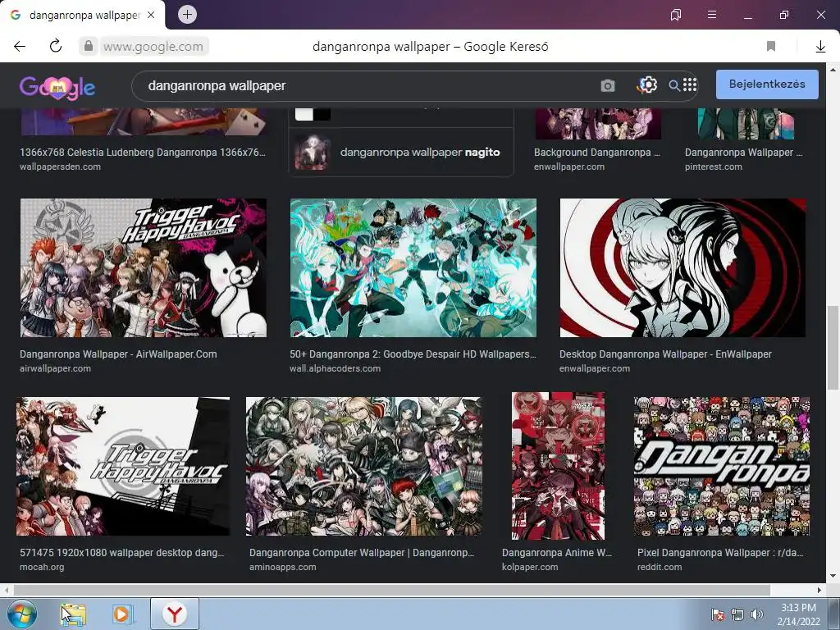840x630 pixels.
Task: Click 'Danganronpa Wallpaper - AirWallpaper.Com' title
Action: (x=118, y=354)
